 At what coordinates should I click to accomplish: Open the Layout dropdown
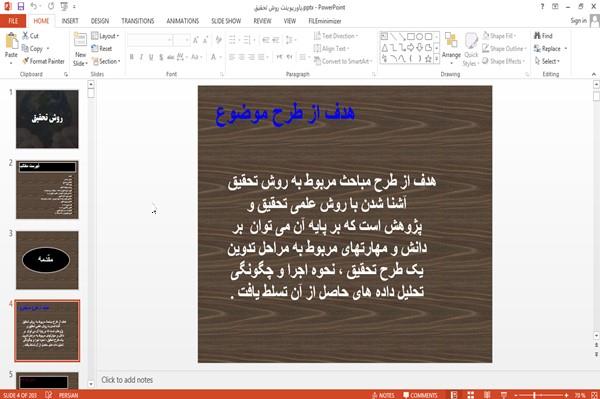tap(105, 36)
